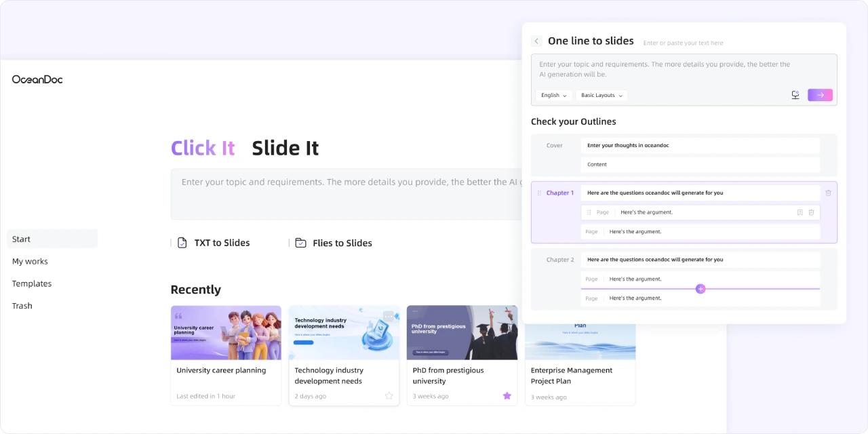
Task: Open the English language dropdown
Action: (x=553, y=96)
